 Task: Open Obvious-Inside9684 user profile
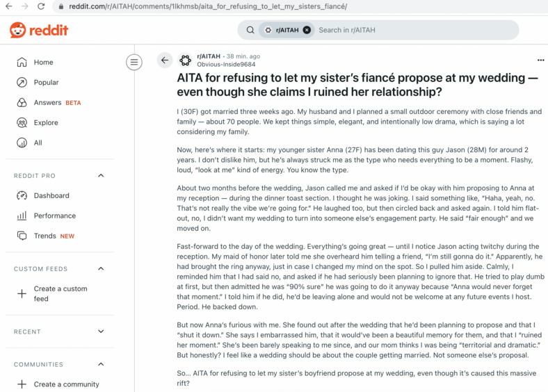click(x=226, y=64)
